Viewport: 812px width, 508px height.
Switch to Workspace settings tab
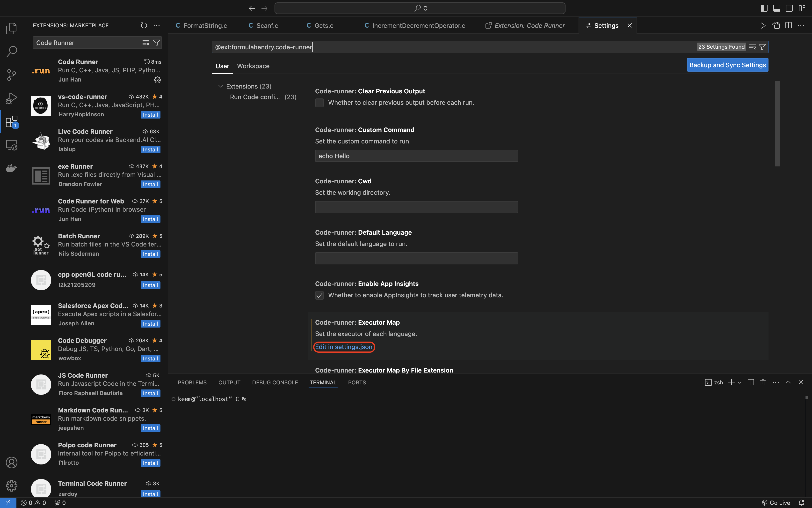pos(253,66)
